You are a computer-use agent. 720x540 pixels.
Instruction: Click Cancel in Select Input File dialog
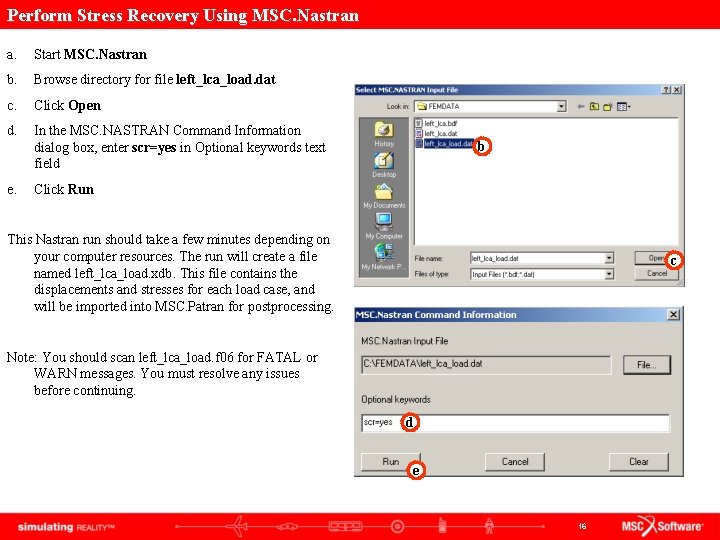pyautogui.click(x=656, y=273)
